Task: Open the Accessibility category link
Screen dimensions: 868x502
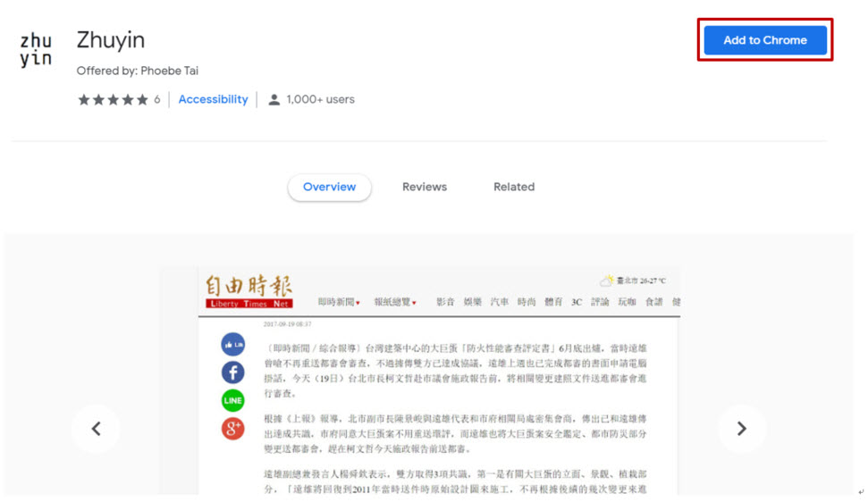Action: pos(213,99)
